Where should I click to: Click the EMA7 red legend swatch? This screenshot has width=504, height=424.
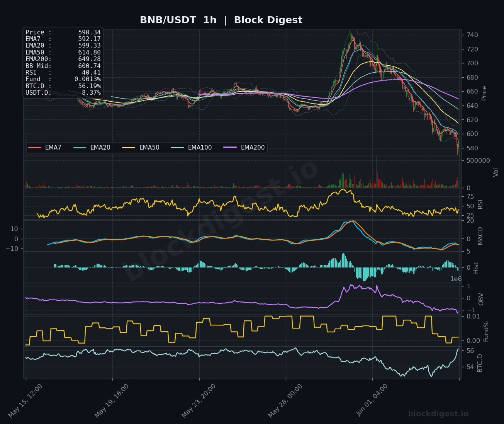(x=35, y=148)
